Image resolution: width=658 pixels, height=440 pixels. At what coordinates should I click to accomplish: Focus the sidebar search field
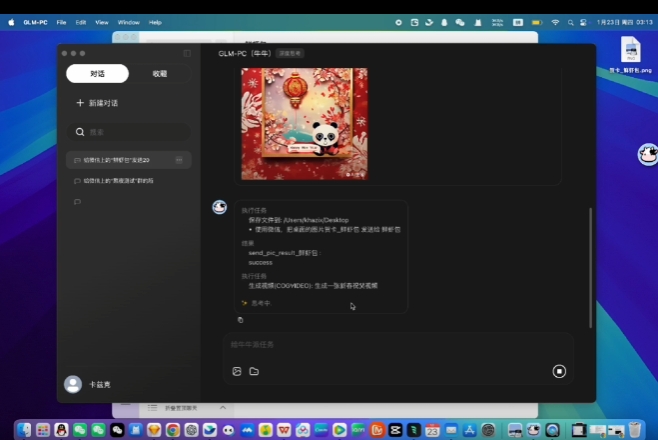tap(128, 132)
